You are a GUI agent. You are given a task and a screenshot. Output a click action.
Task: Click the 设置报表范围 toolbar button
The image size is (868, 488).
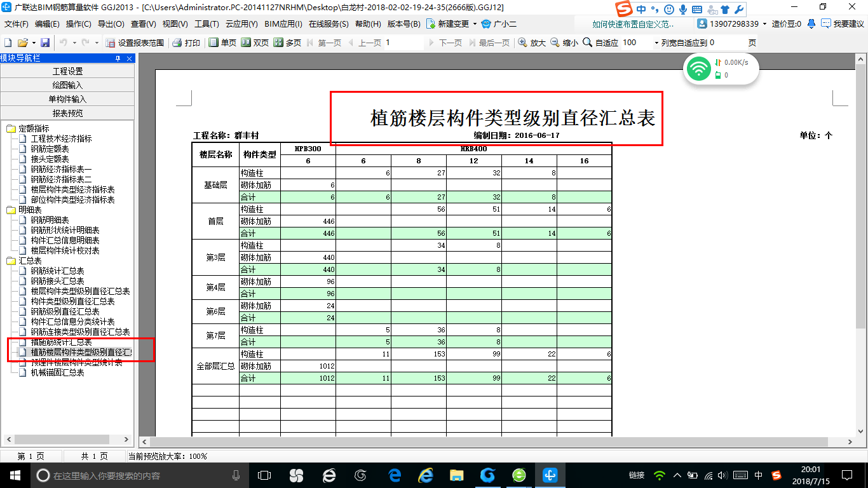point(135,43)
